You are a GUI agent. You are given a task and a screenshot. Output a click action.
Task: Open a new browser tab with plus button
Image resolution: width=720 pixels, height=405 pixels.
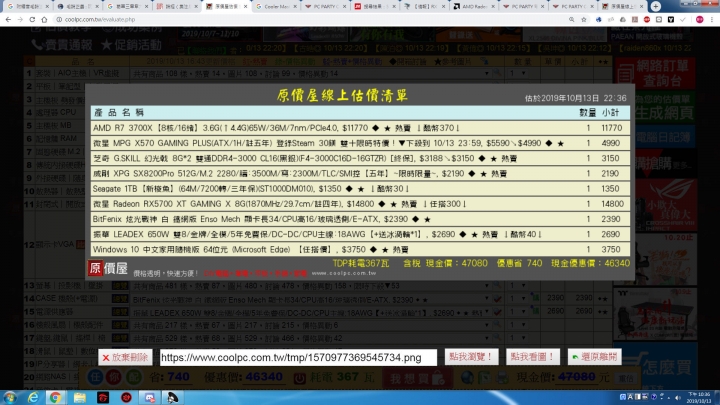(656, 6)
